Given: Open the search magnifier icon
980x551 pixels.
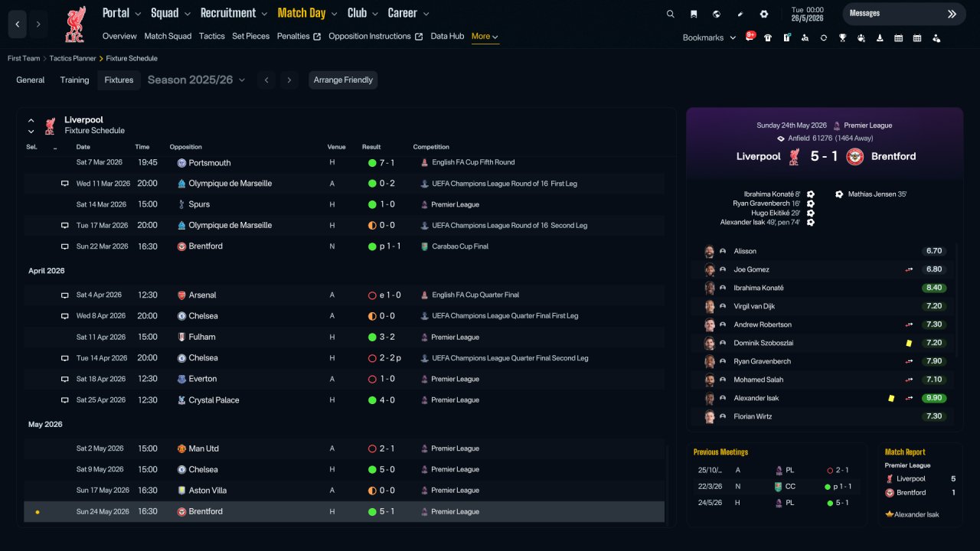Looking at the screenshot, I should point(671,14).
